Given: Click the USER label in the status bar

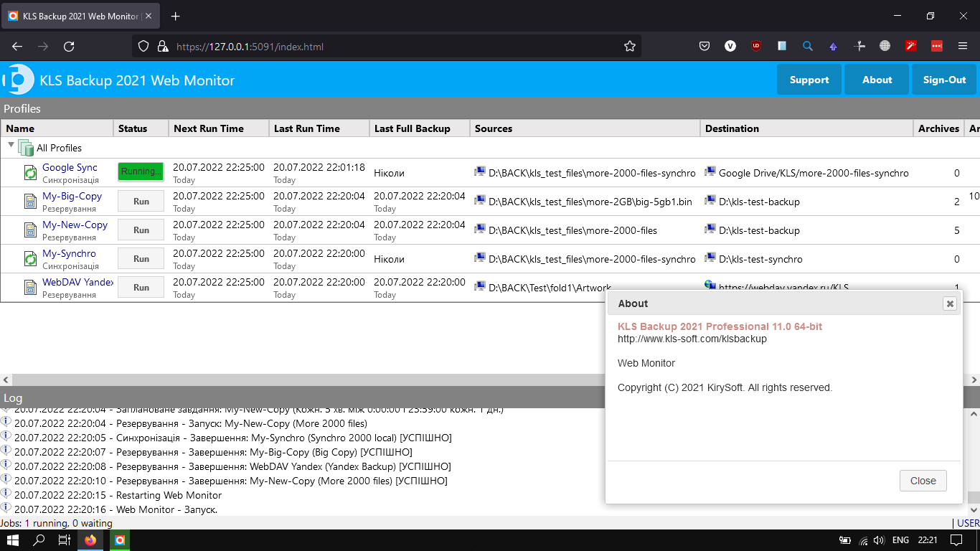Looking at the screenshot, I should [969, 523].
